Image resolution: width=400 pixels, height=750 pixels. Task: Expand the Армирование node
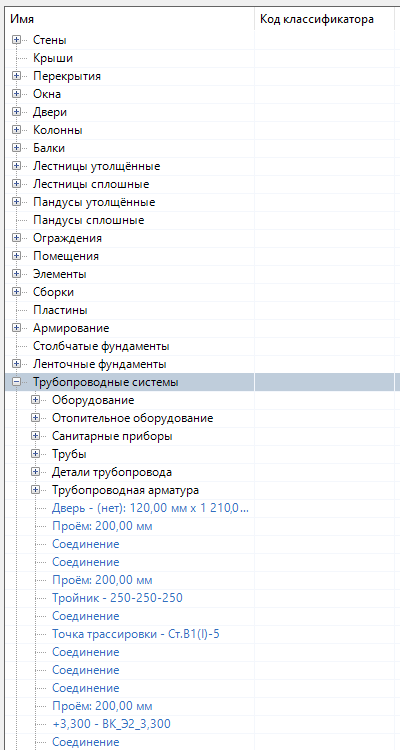(x=17, y=328)
